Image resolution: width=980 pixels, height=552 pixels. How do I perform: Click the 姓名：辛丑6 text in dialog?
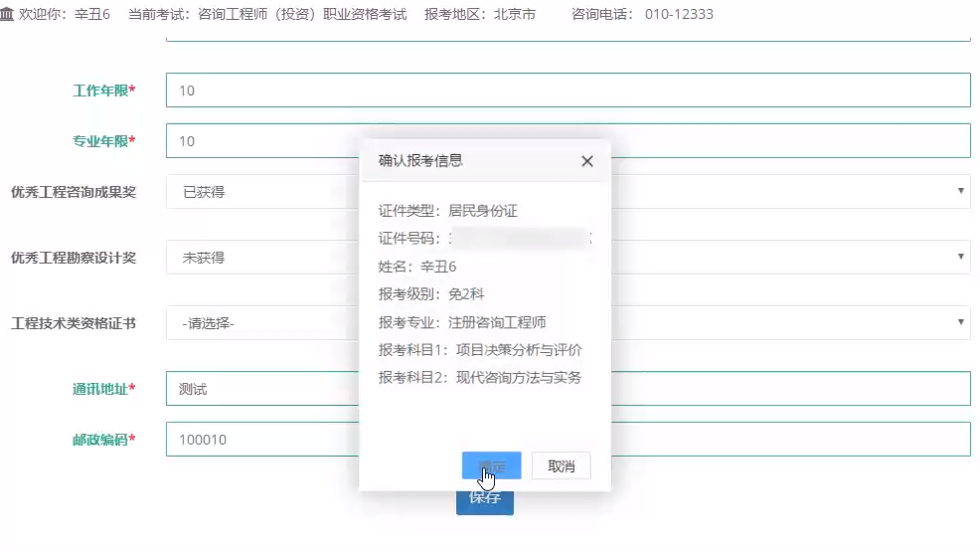(x=416, y=267)
